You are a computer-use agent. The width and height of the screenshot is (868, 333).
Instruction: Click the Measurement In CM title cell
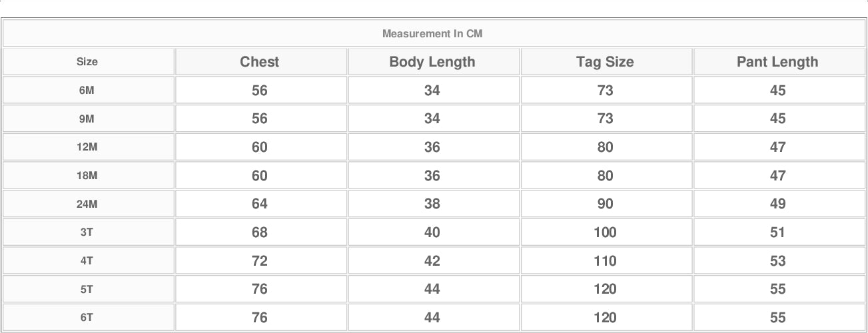pos(432,33)
